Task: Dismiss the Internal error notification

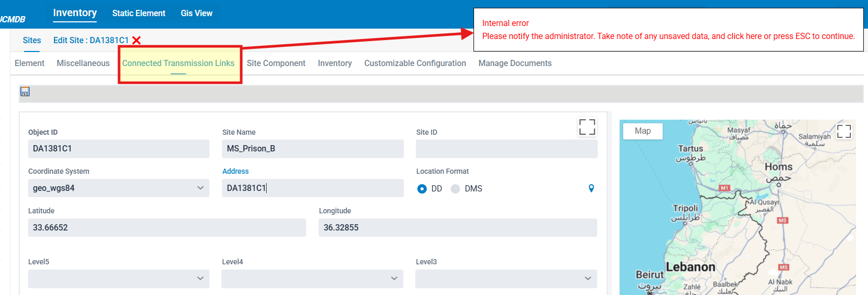Action: point(668,30)
